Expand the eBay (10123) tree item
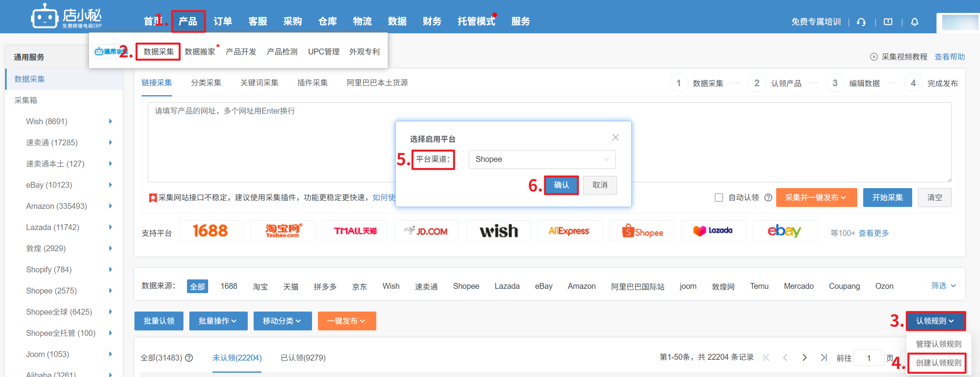980x377 pixels. [111, 185]
